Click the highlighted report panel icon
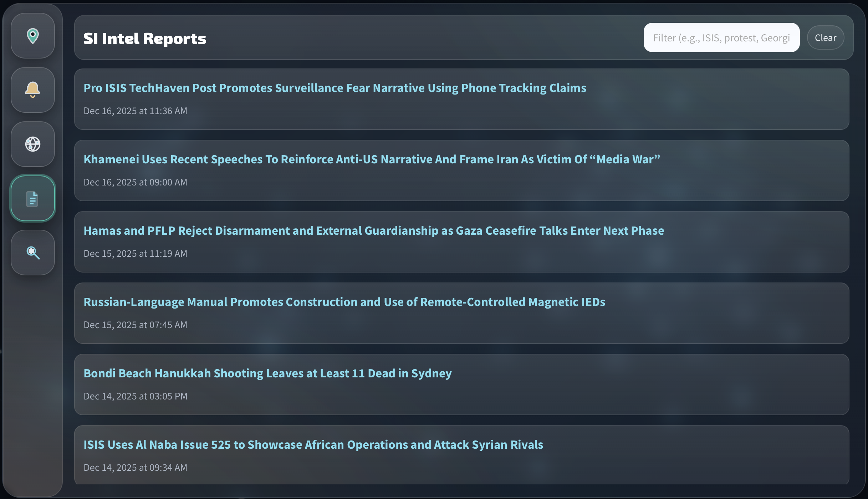The width and height of the screenshot is (868, 499). [32, 198]
